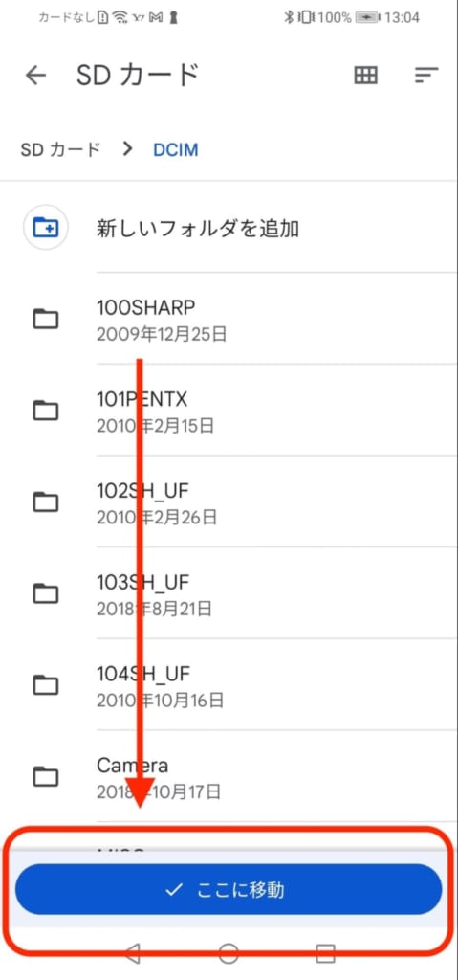Open the sort options icon

(426, 76)
